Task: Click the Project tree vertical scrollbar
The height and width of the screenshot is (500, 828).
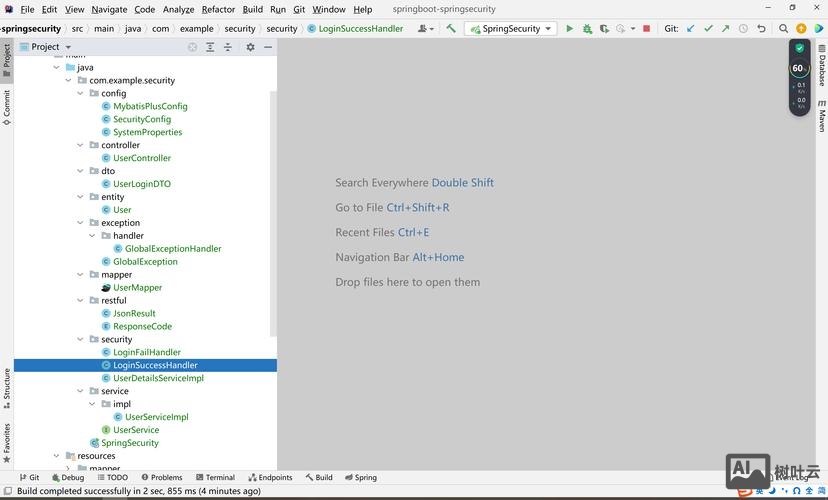Action: click(273, 200)
